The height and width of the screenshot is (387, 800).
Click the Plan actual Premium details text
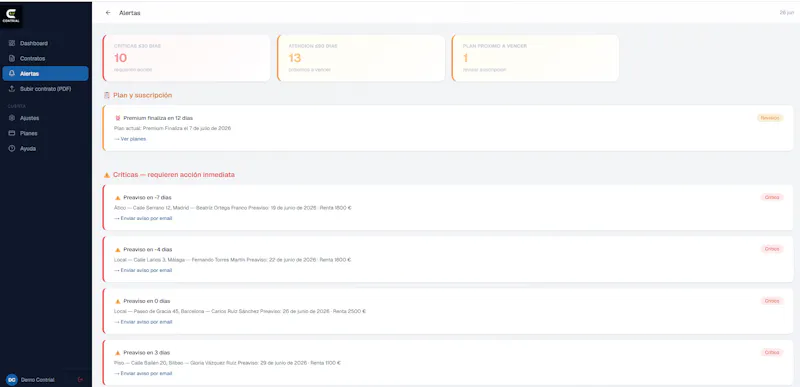(x=172, y=128)
